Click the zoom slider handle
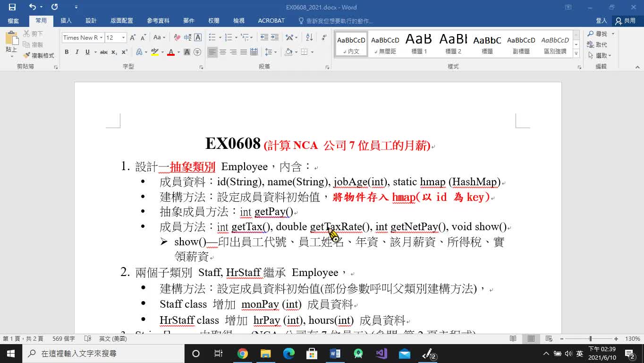The image size is (644, 363). (x=590, y=339)
